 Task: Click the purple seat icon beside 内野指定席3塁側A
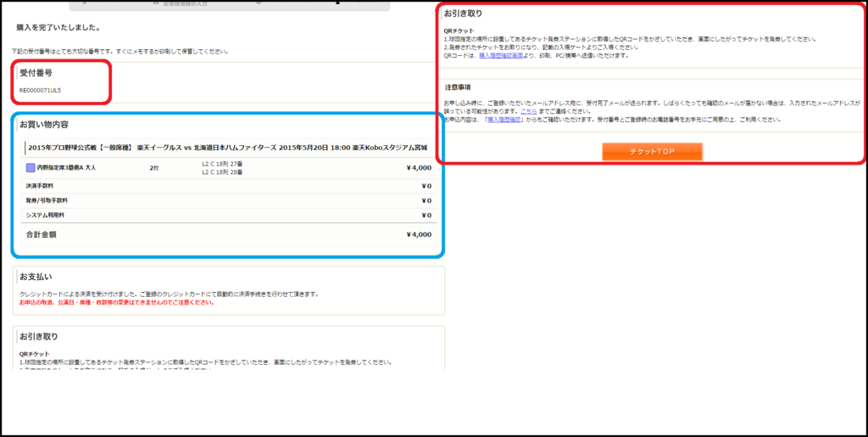30,168
